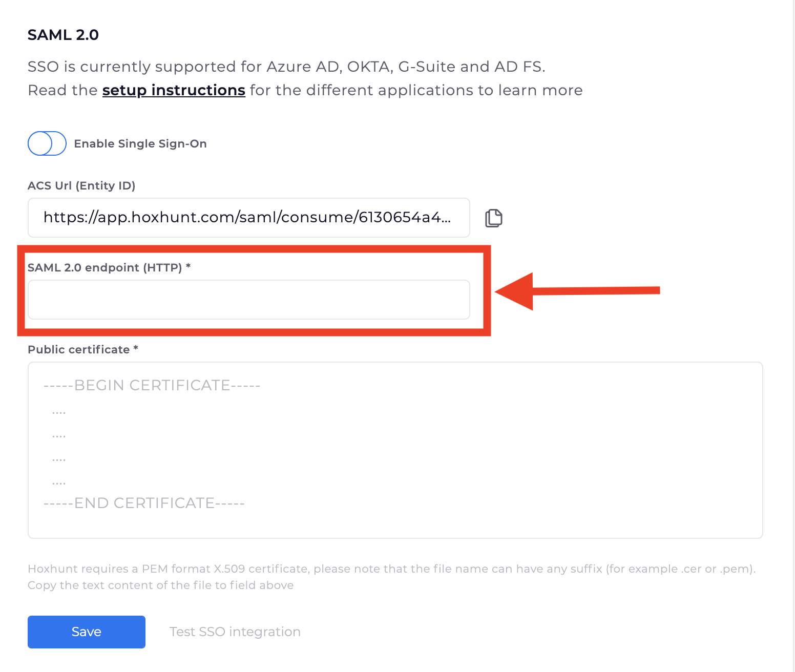Copy the ACS Url to clipboard
This screenshot has width=795, height=672.
pyautogui.click(x=493, y=218)
